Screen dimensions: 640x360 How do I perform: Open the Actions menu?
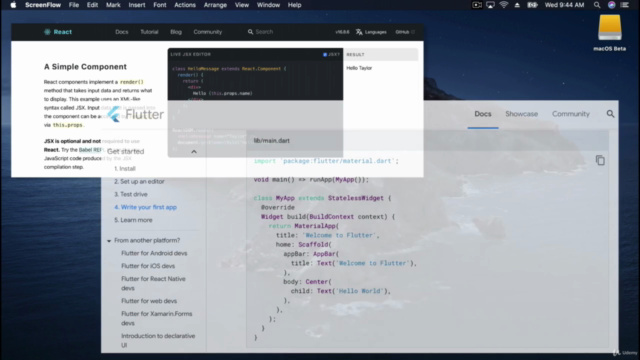pyautogui.click(x=185, y=5)
